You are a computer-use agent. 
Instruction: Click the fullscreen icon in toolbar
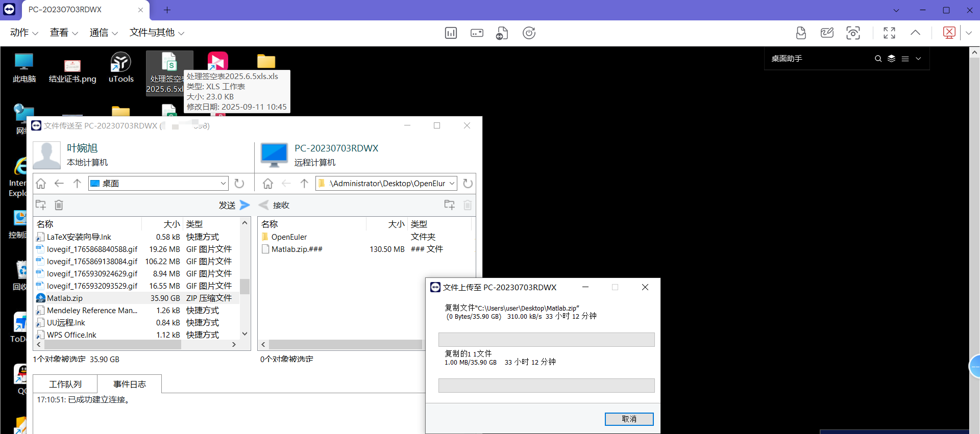(889, 33)
